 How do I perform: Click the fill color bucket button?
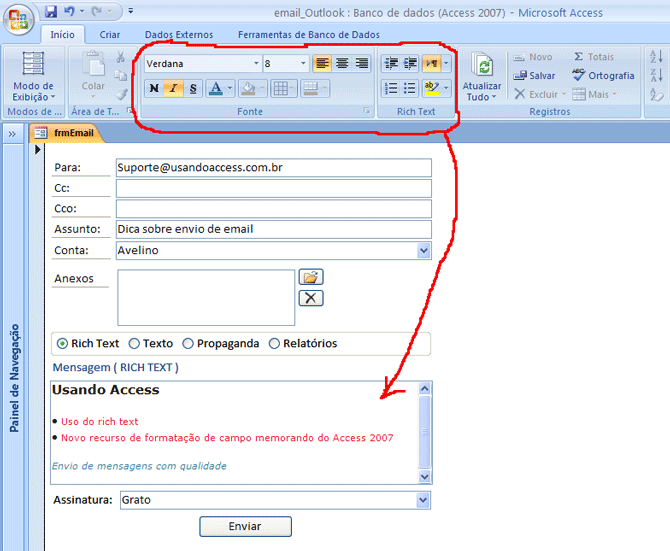click(x=248, y=88)
